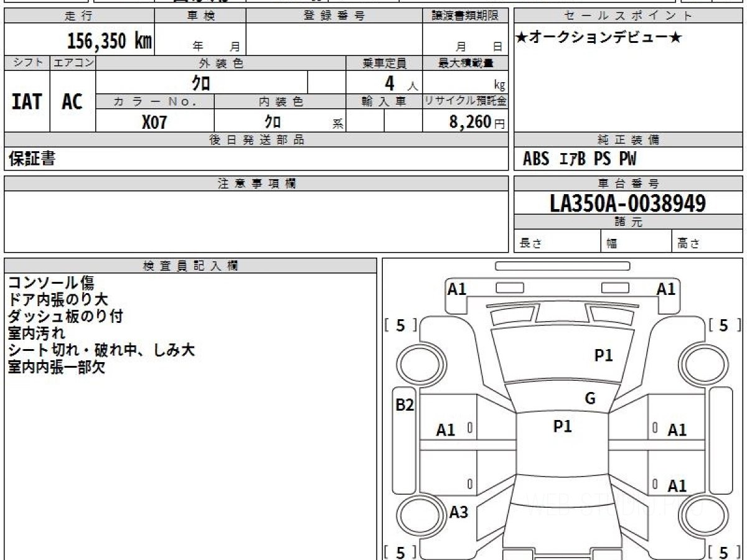Click the 車検 header cell
The image size is (747, 560).
[200, 16]
